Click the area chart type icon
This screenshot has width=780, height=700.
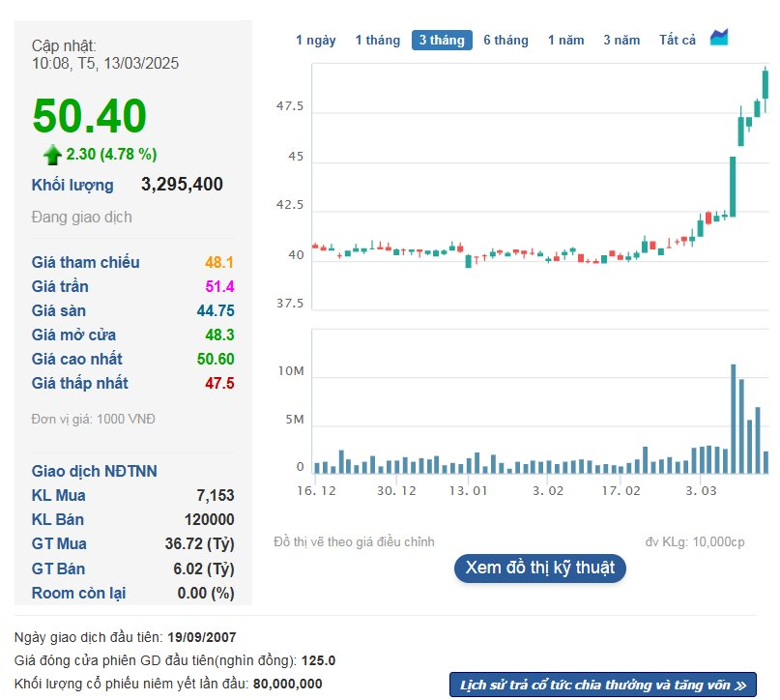(x=719, y=38)
